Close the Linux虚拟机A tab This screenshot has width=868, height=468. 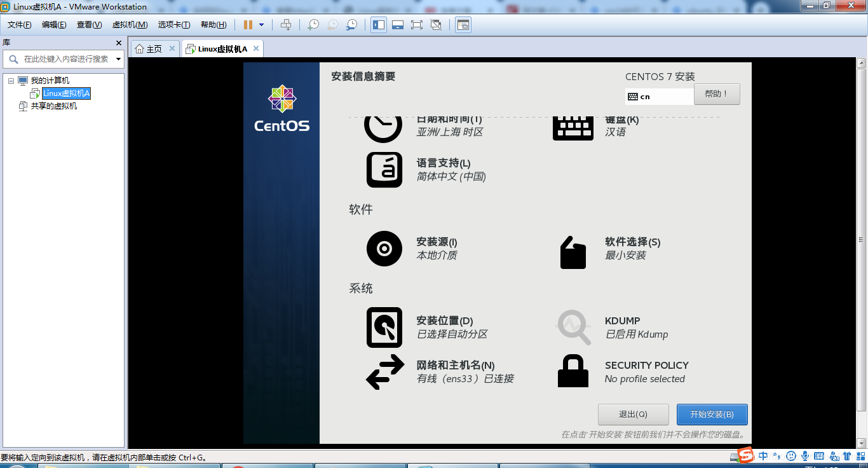coord(255,48)
